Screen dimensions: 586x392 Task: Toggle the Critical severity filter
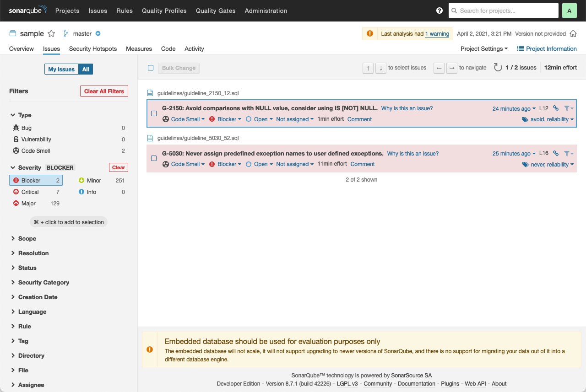[36, 192]
